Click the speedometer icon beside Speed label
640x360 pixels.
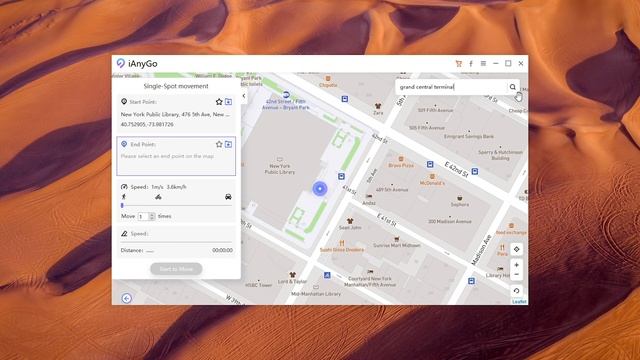pos(124,187)
